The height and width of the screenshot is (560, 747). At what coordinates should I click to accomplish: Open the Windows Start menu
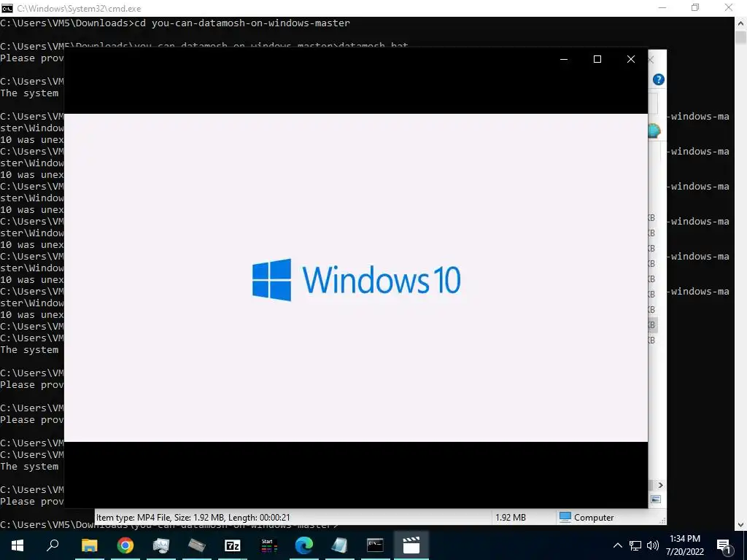tap(18, 545)
